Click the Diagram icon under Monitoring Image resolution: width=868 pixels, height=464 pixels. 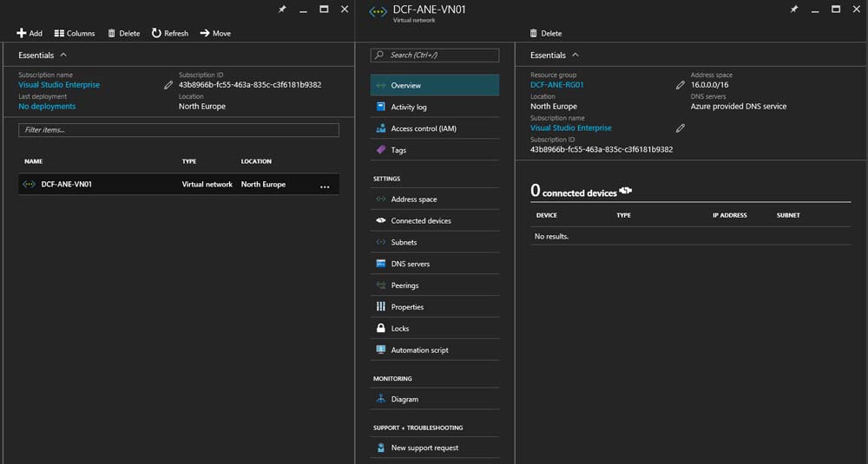381,399
